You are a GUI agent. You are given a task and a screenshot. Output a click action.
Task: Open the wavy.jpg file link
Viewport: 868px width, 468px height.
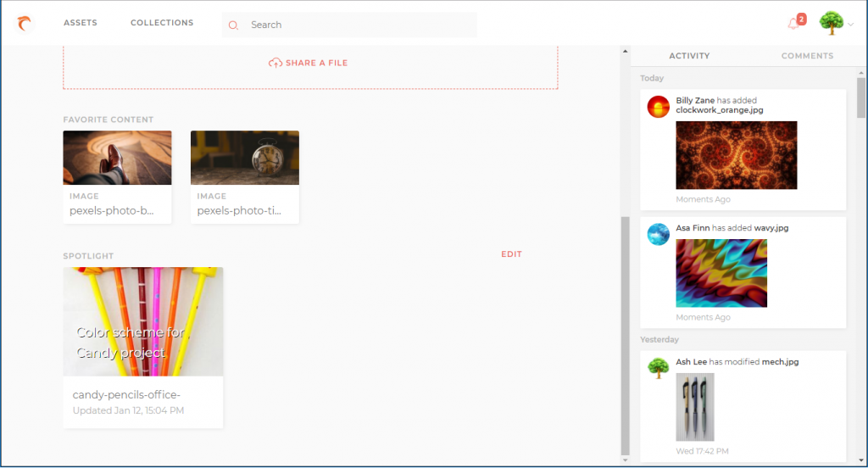point(771,227)
